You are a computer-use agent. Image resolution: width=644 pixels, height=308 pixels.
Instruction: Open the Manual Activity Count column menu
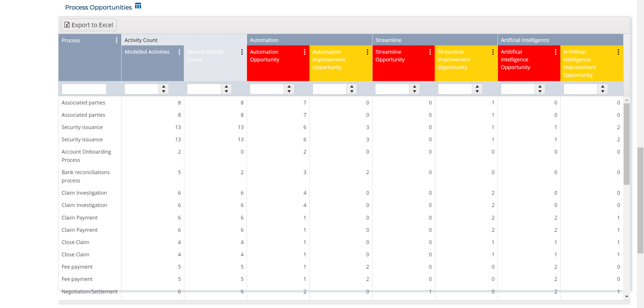[242, 52]
